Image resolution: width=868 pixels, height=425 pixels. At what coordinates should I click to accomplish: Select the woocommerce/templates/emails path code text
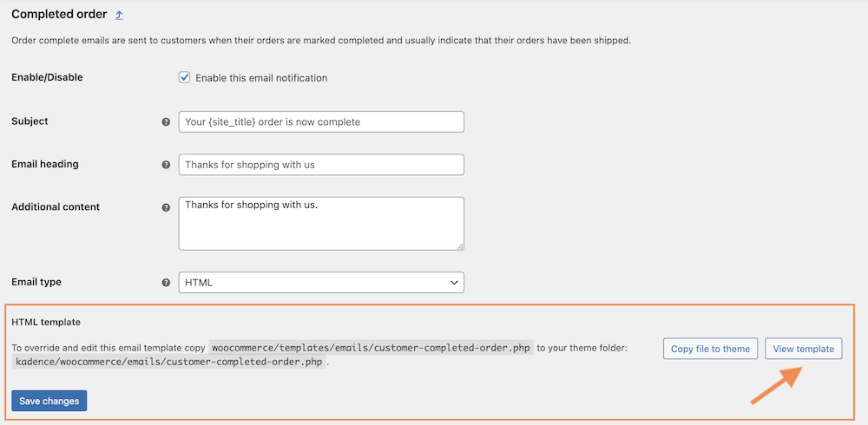371,349
